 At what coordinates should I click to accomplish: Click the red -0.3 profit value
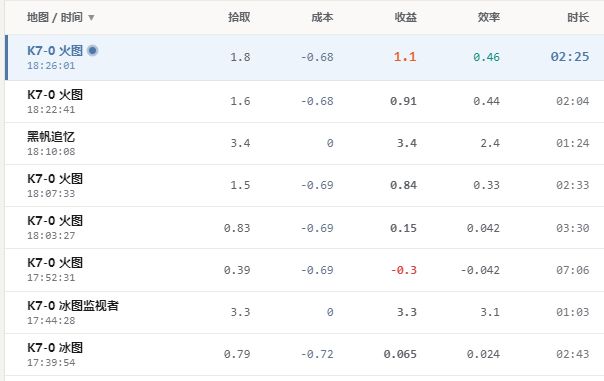[404, 270]
